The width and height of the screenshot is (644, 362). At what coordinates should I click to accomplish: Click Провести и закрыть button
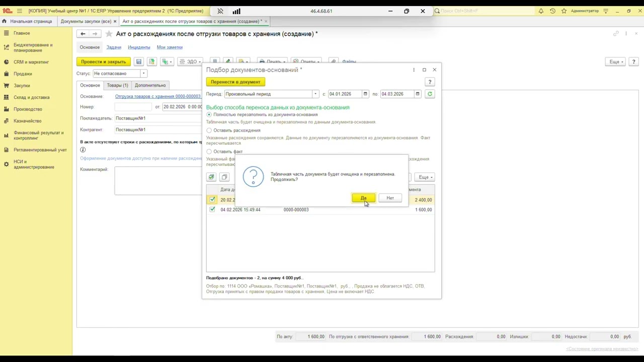[104, 61]
